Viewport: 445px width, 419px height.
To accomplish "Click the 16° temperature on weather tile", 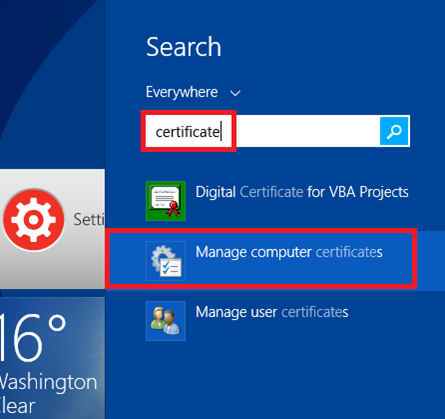I will coord(33,337).
